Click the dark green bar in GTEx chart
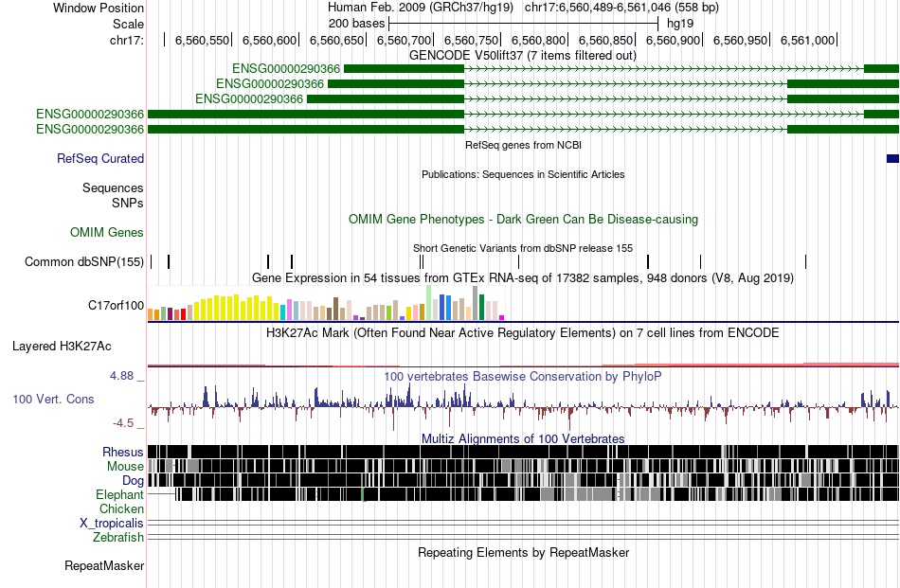Image resolution: width=900 pixels, height=588 pixels. pyautogui.click(x=481, y=308)
